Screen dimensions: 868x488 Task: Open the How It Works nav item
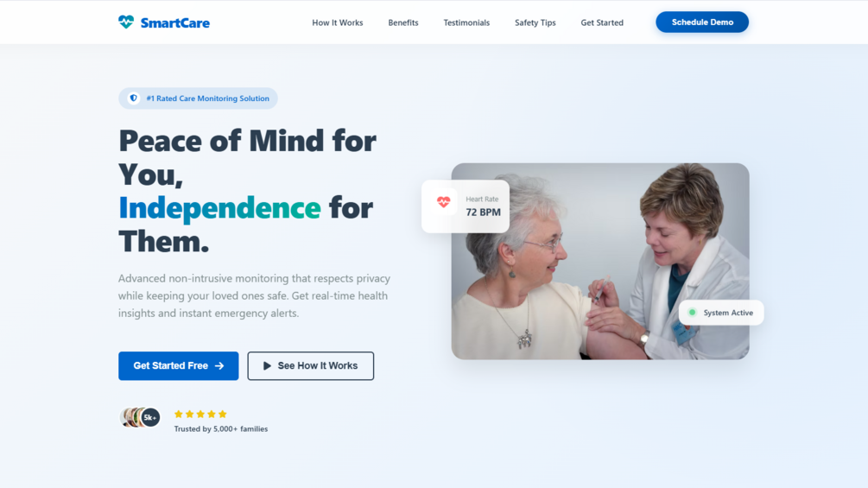(x=337, y=22)
